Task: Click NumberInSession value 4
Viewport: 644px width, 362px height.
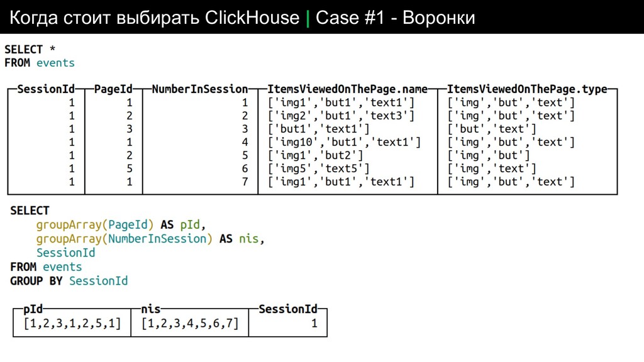Action: (245, 142)
